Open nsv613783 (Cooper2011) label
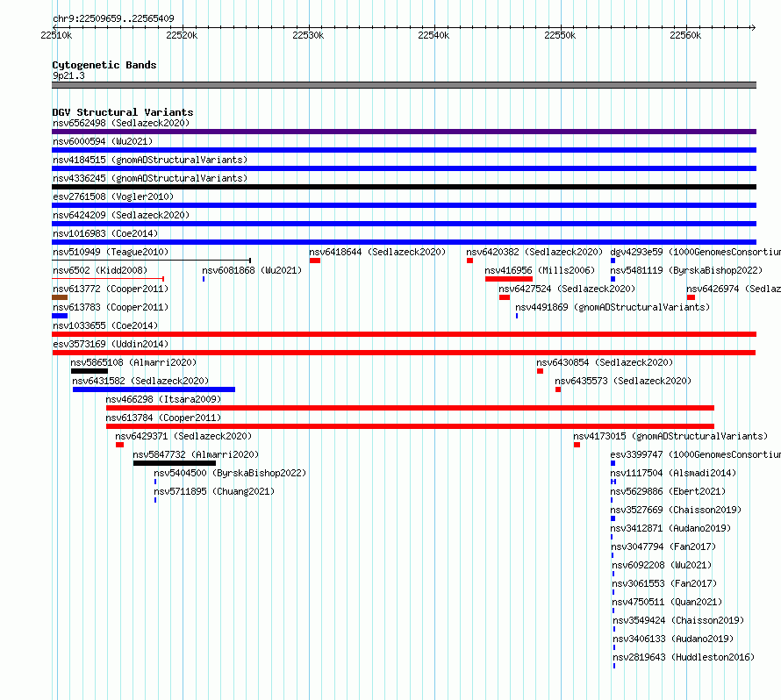781x700 pixels. pos(111,307)
